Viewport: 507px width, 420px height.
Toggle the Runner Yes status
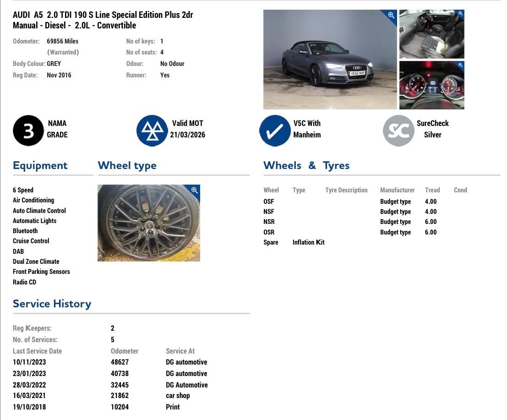[165, 75]
